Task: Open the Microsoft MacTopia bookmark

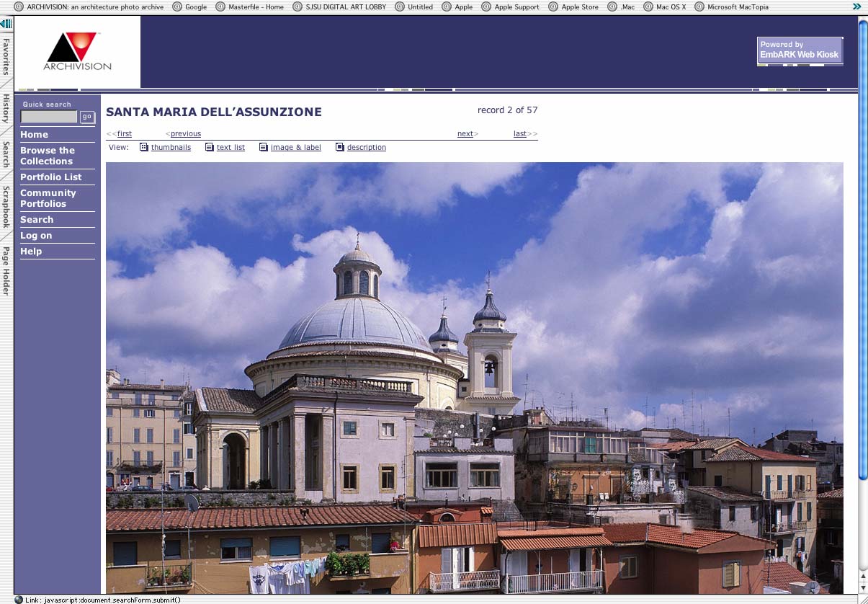Action: pos(731,6)
